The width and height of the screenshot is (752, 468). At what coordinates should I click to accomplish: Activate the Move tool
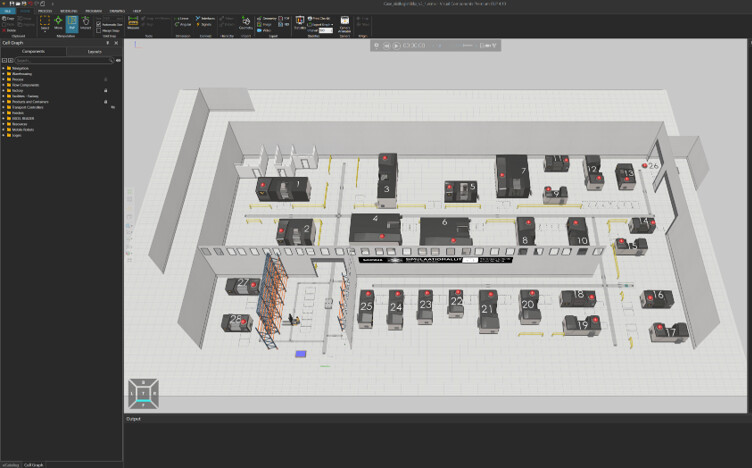coord(58,23)
